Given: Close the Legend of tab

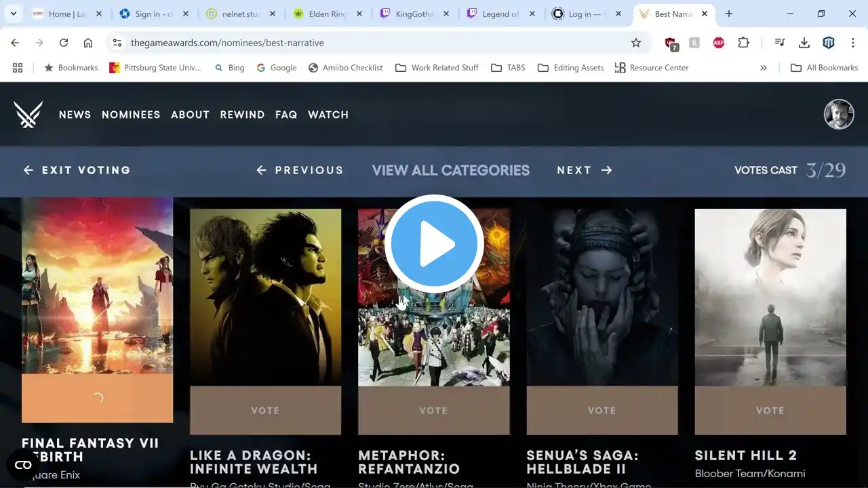Looking at the screenshot, I should click(532, 14).
